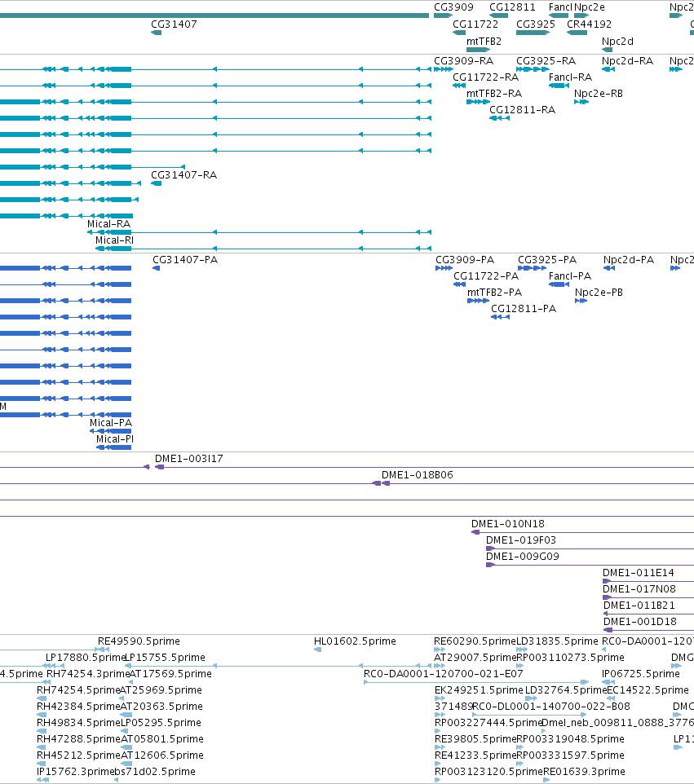This screenshot has height=784, width=694.
Task: Select the Mical-PI protein label
Action: (115, 439)
